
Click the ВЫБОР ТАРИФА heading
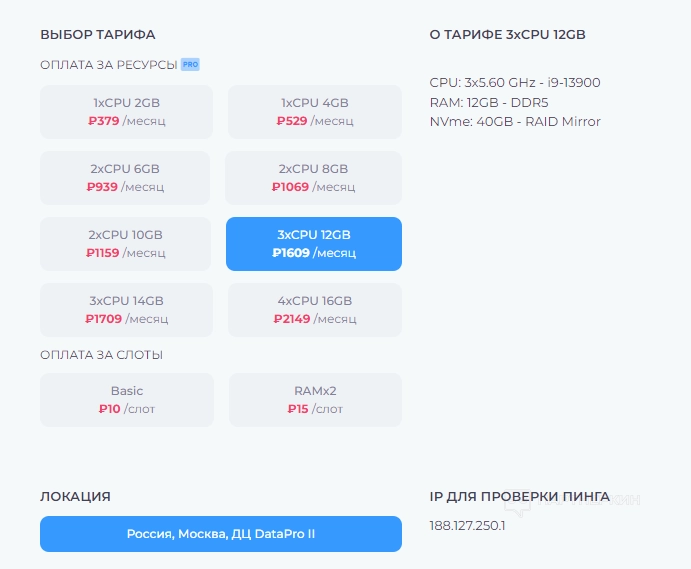point(98,35)
